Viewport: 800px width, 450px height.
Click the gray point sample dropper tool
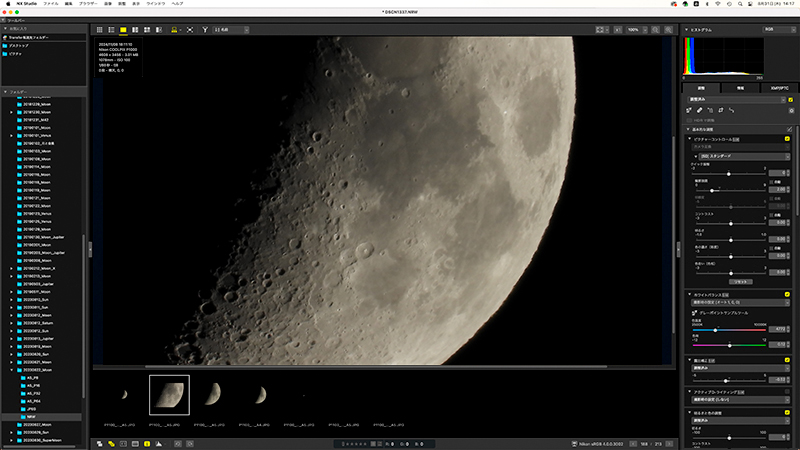click(x=694, y=313)
